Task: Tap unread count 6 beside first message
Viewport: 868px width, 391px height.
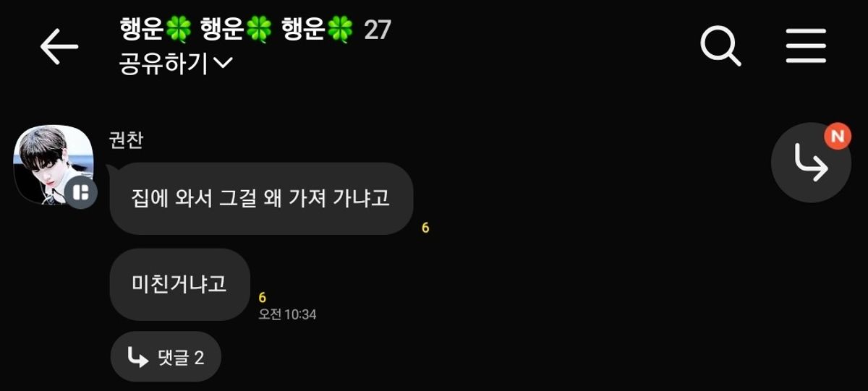Action: pos(425,228)
